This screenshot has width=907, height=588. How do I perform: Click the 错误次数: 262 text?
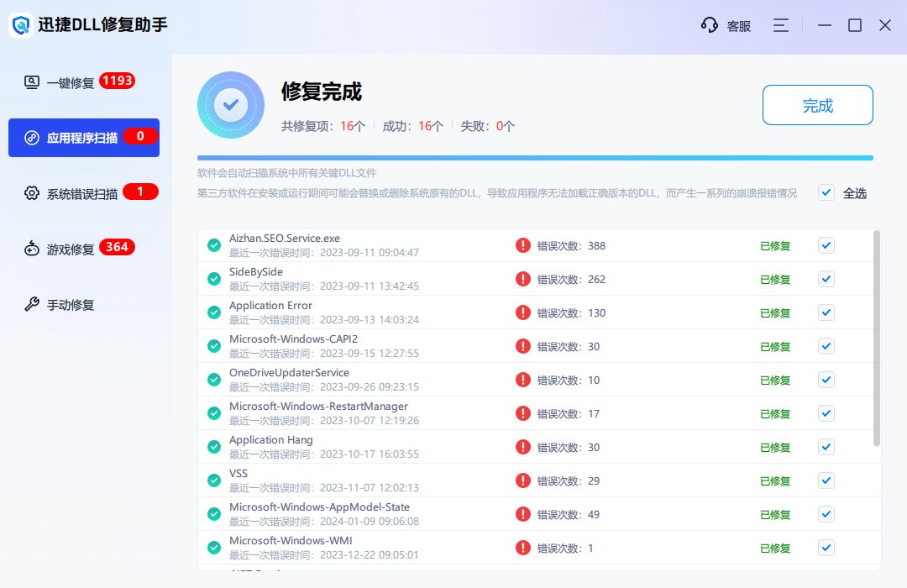pyautogui.click(x=571, y=280)
